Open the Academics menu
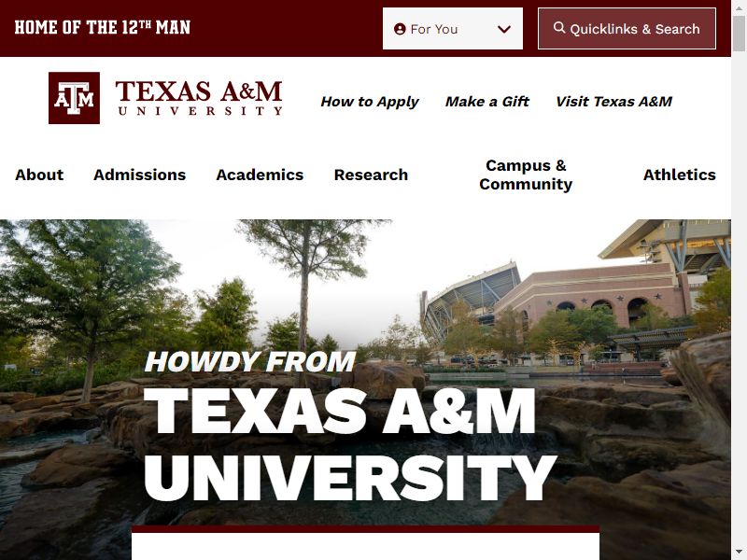The width and height of the screenshot is (747, 560). point(260,175)
